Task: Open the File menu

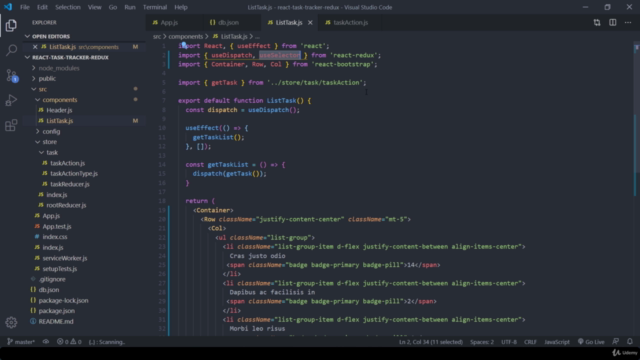Action: 24,7
